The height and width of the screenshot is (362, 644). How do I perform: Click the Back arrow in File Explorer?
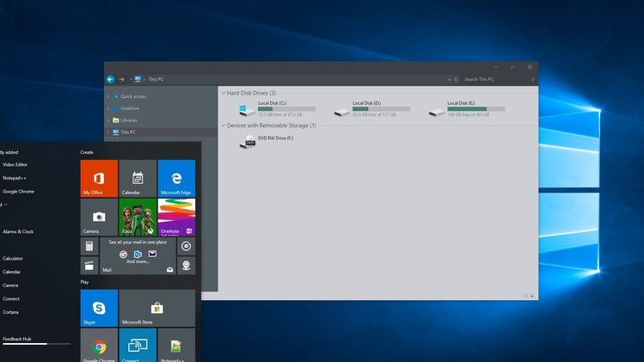coord(110,79)
